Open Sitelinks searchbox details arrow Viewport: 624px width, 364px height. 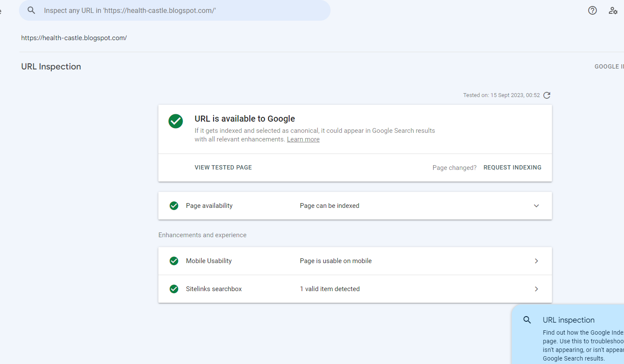(x=536, y=289)
